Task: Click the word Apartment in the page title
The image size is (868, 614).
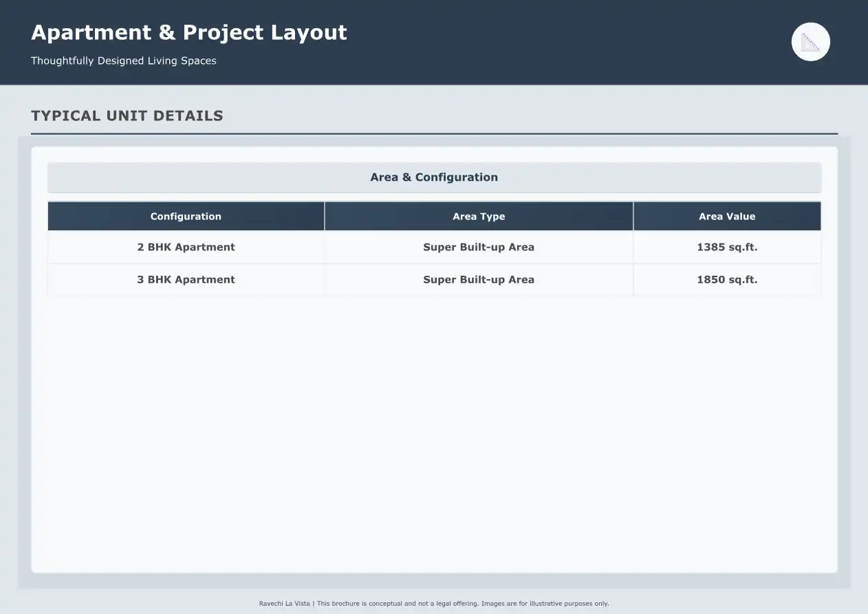Action: coord(91,32)
